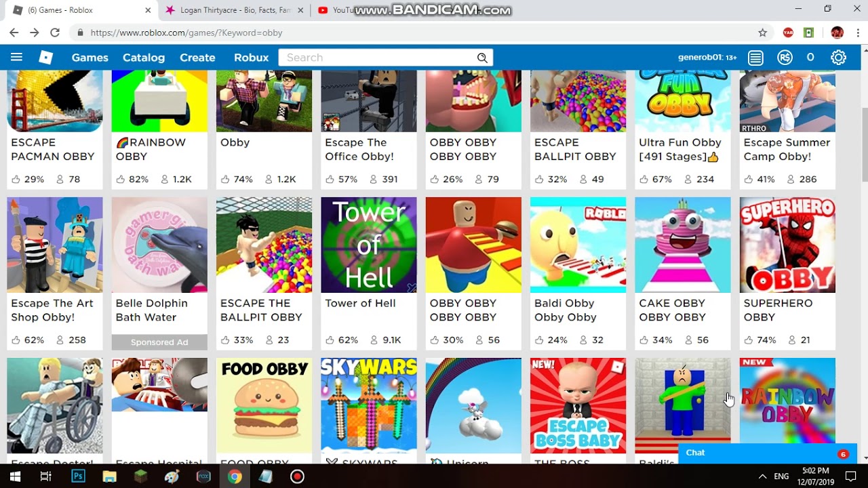Image resolution: width=868 pixels, height=488 pixels.
Task: Open Escape The Office Obby title
Action: [359, 149]
